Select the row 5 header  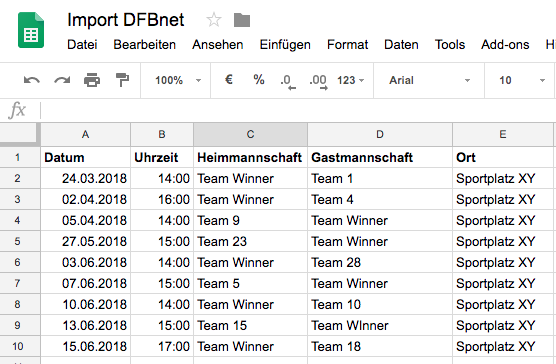pyautogui.click(x=20, y=242)
